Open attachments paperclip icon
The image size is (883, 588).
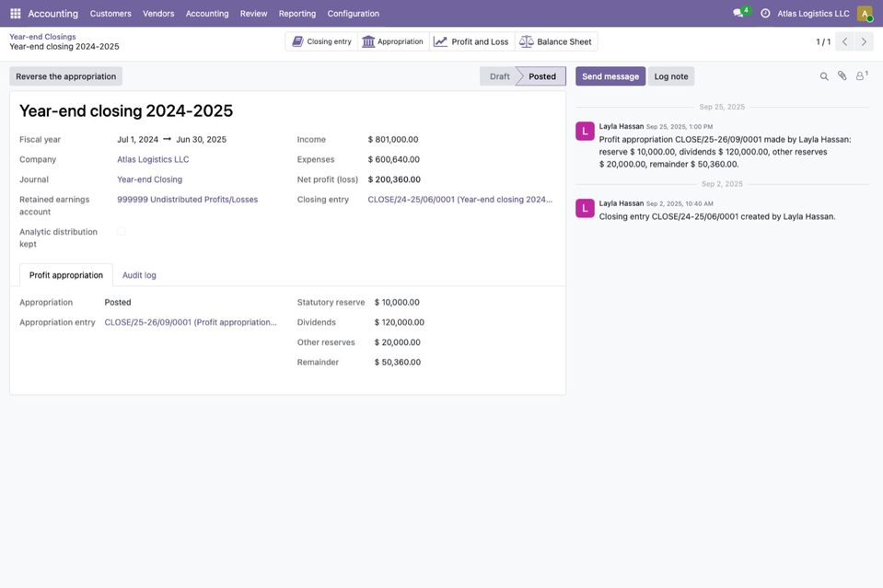click(842, 76)
